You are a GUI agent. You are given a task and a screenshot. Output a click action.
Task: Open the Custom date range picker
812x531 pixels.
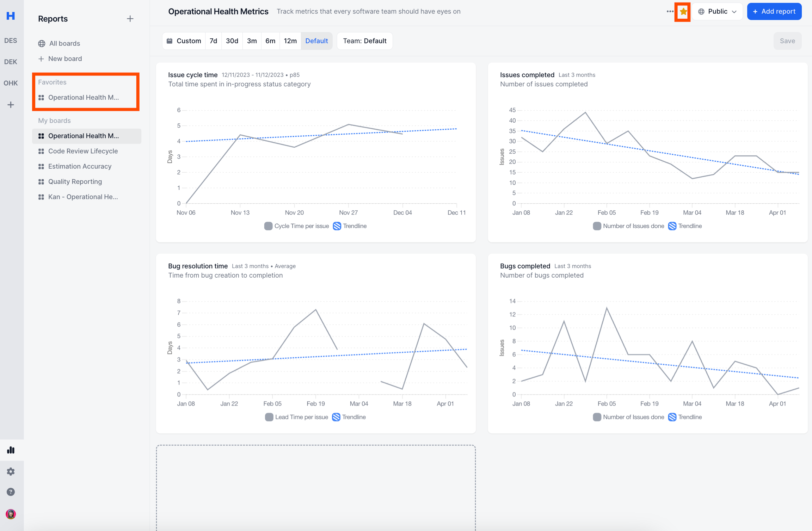coord(184,41)
